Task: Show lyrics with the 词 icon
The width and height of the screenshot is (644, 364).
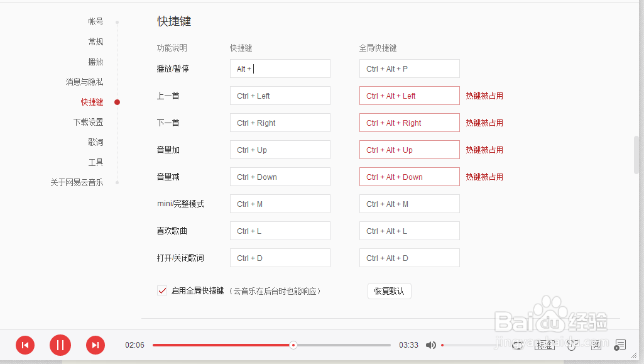Action: pos(596,345)
